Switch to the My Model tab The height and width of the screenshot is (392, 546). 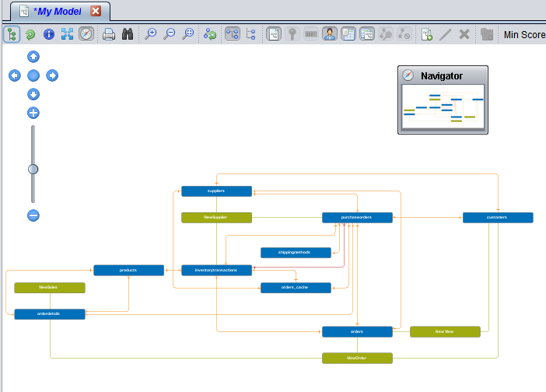(x=56, y=11)
